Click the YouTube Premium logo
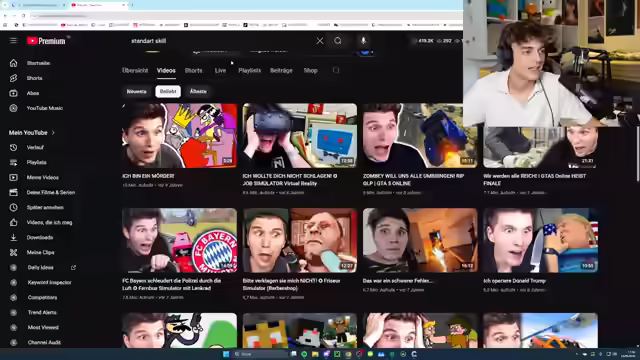 (46, 41)
